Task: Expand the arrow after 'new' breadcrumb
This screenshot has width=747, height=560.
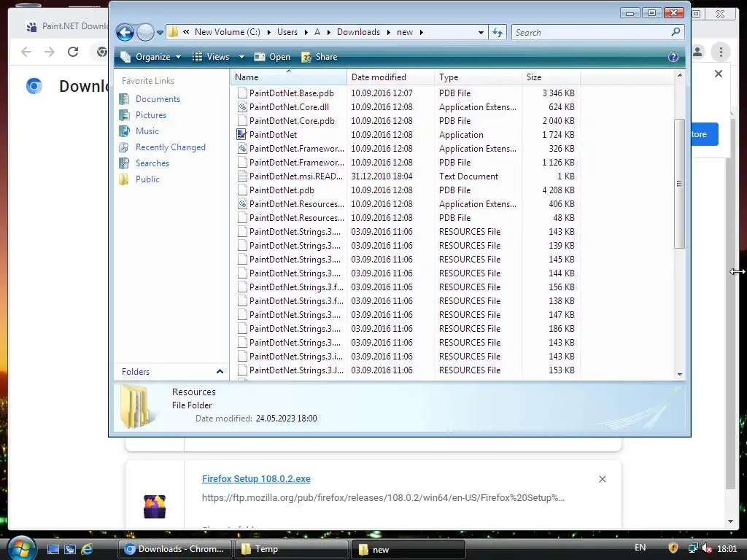Action: coord(421,32)
